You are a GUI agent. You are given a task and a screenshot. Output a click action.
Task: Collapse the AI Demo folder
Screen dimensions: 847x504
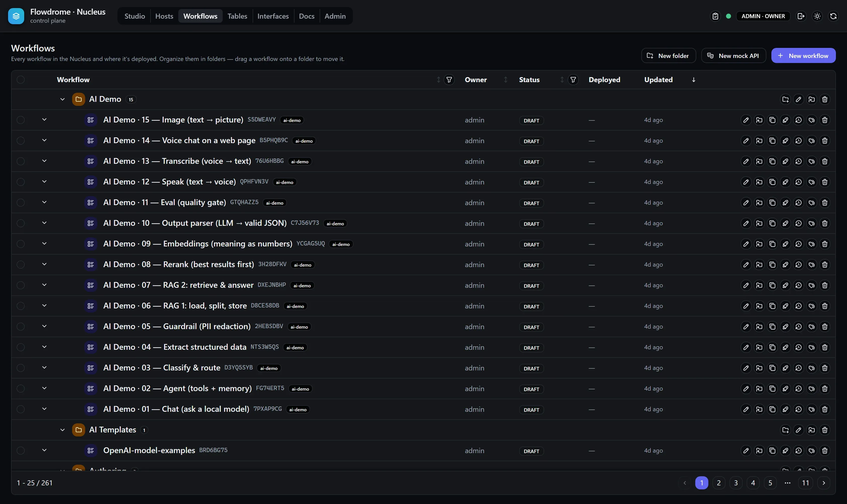(x=63, y=99)
